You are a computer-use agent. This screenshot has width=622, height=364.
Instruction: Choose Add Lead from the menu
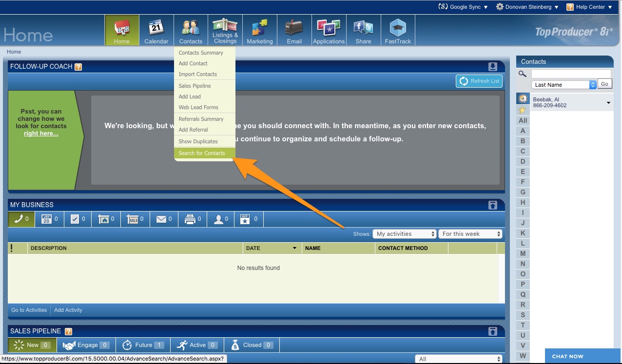(x=190, y=96)
